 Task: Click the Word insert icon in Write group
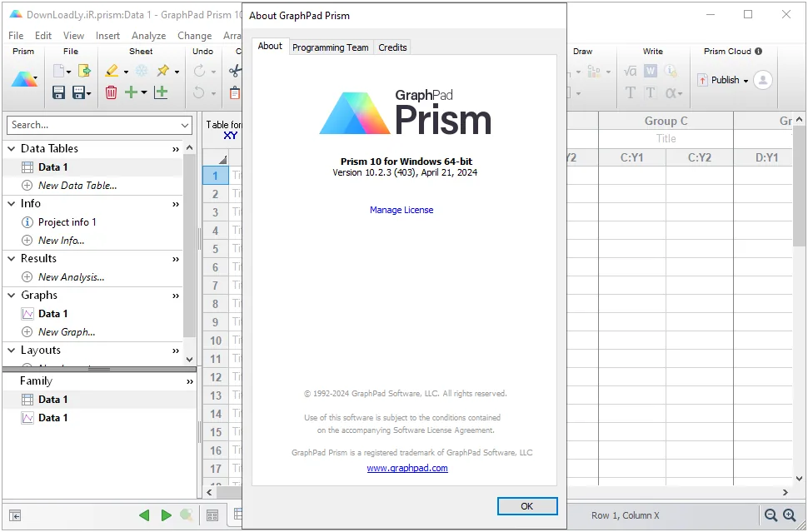click(x=651, y=71)
